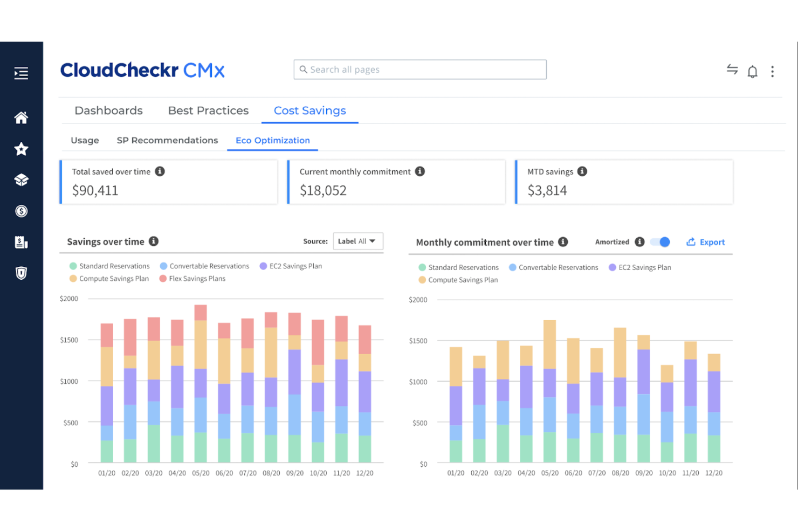798x532 pixels.
Task: Open the Home icon in the sidebar
Action: [x=21, y=117]
